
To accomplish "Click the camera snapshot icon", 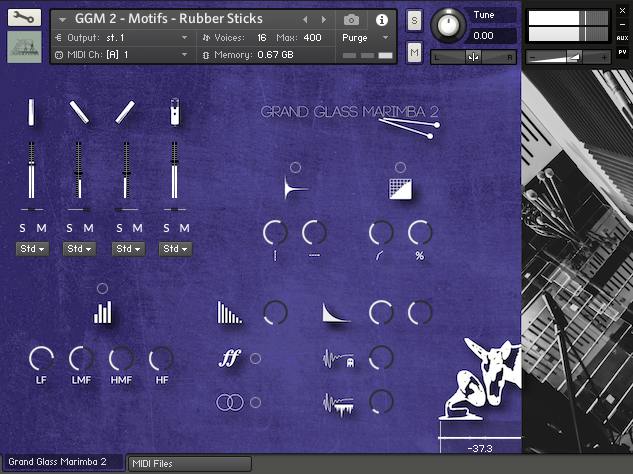I will (x=351, y=19).
